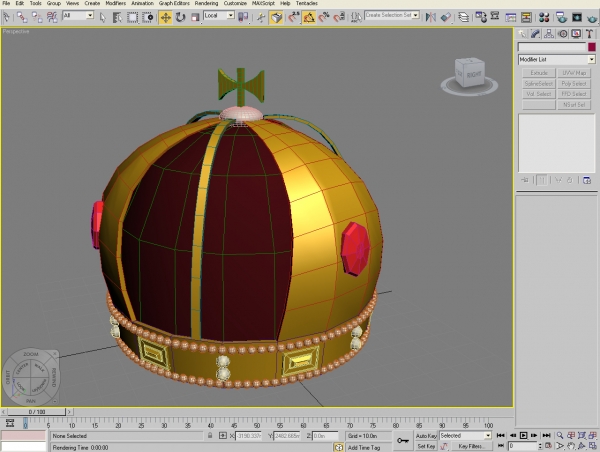This screenshot has height=452, width=600.
Task: Open the Rendering menu
Action: tap(206, 3)
